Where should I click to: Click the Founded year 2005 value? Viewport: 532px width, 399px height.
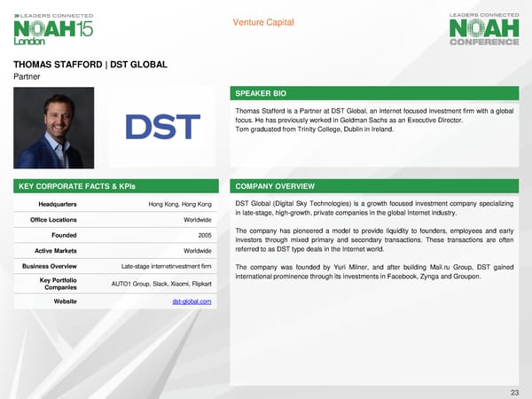point(204,235)
